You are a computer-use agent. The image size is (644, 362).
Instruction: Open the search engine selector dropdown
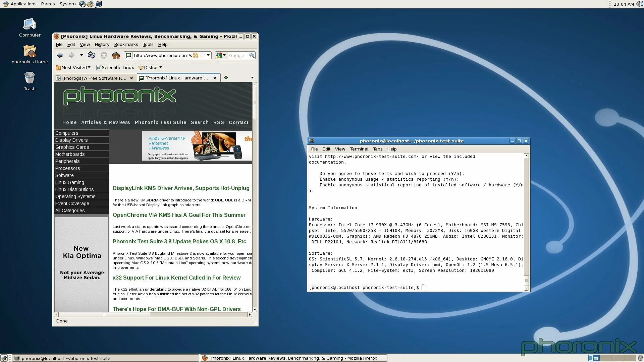[x=224, y=55]
